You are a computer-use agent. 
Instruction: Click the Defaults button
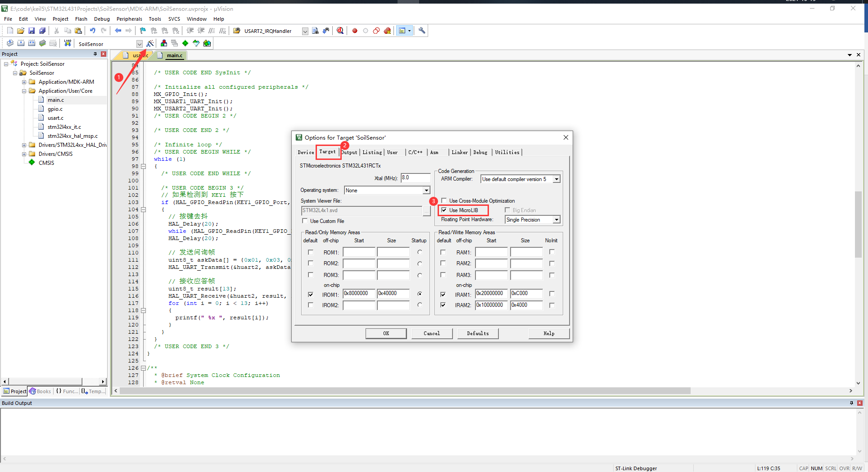(x=478, y=333)
